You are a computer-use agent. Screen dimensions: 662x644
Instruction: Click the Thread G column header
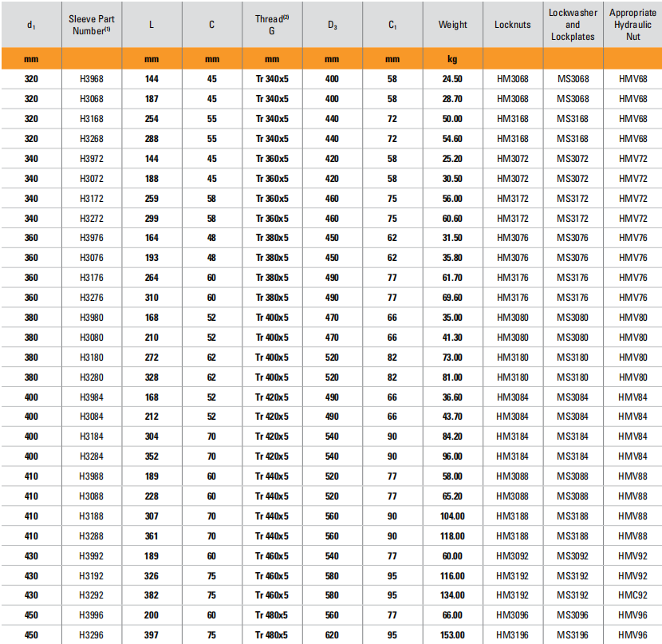pos(272,25)
